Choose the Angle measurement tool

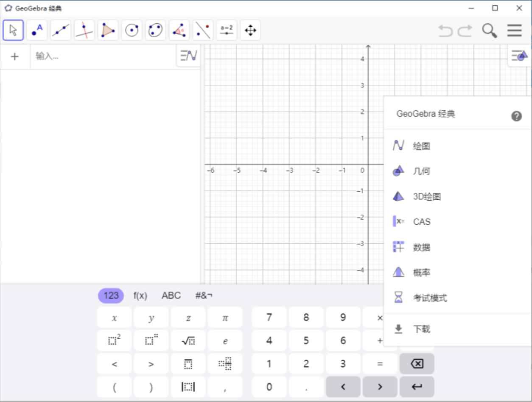(179, 30)
